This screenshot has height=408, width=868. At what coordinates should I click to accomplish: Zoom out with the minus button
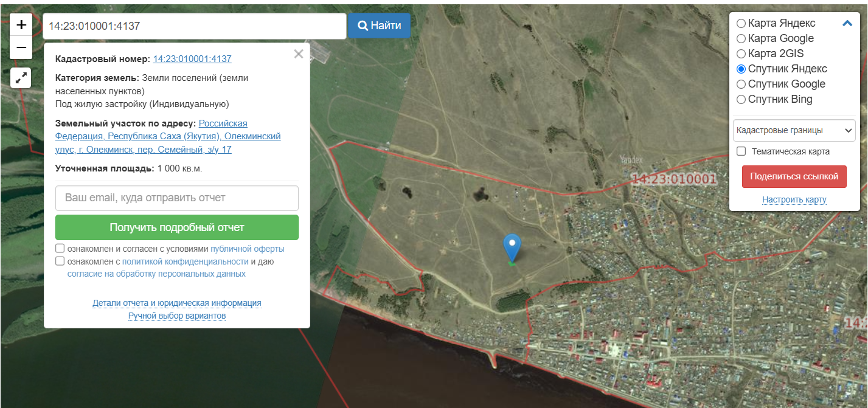pyautogui.click(x=21, y=47)
